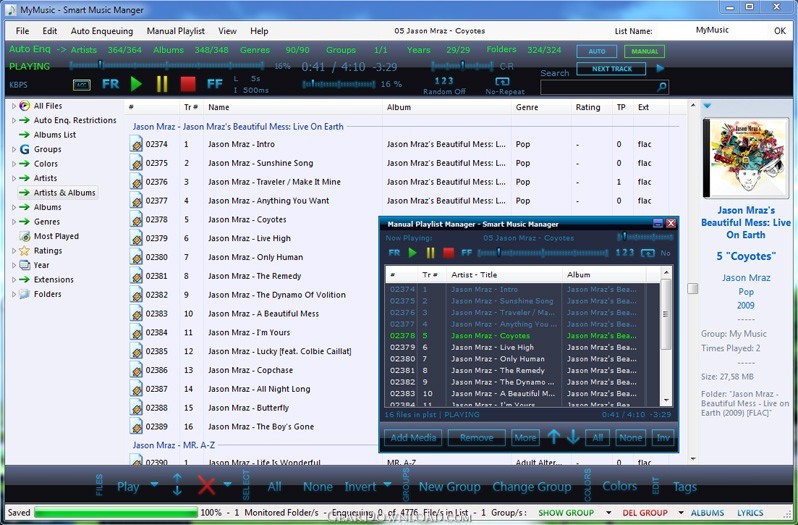Click the album cover thumbnail
This screenshot has width=798, height=525.
coord(746,158)
